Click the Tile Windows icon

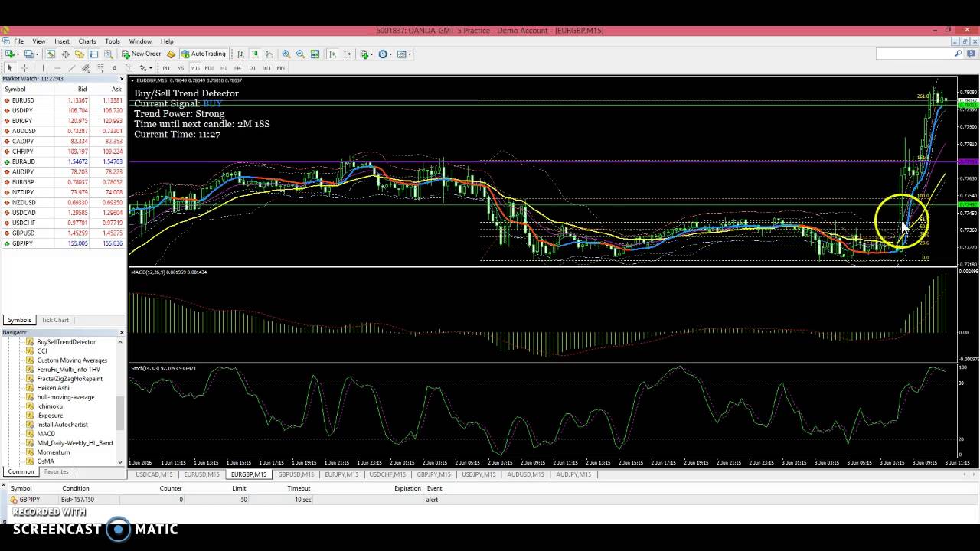click(315, 54)
